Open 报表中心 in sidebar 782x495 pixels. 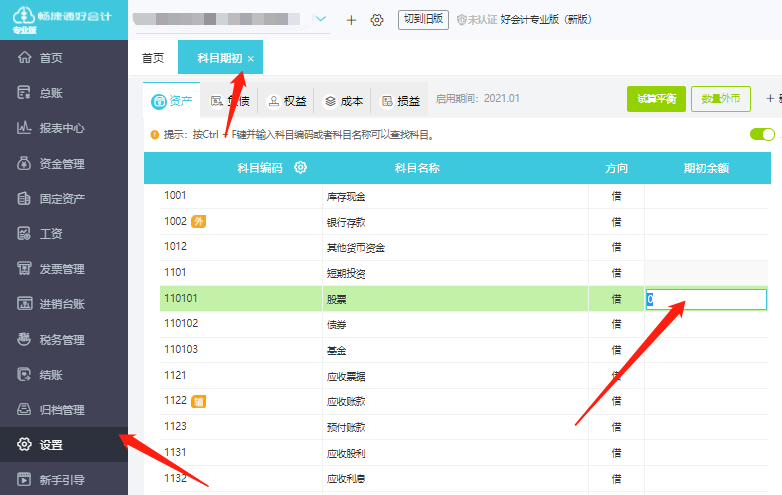click(x=64, y=128)
